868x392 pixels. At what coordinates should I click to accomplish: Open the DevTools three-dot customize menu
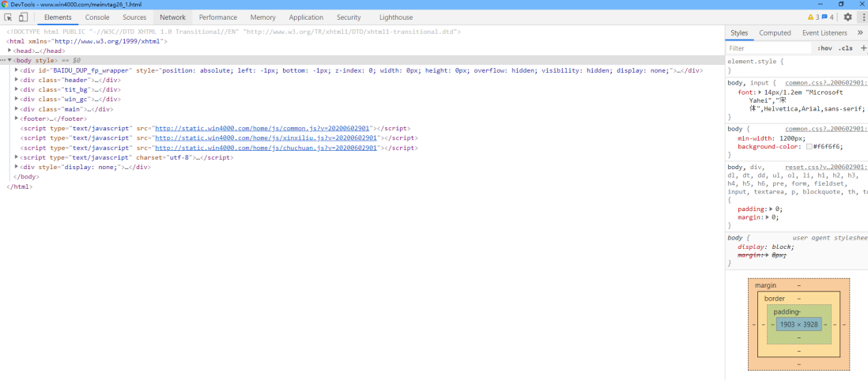[863, 17]
